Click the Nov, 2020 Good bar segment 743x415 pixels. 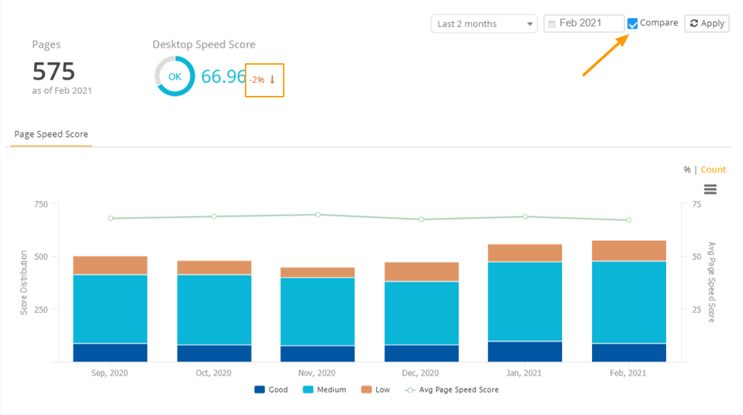317,354
